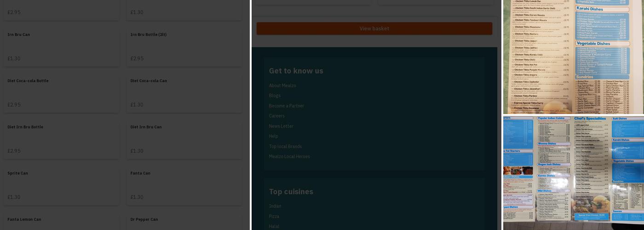Add the Irn Bru Can item
This screenshot has width=644, height=230.
point(61,46)
